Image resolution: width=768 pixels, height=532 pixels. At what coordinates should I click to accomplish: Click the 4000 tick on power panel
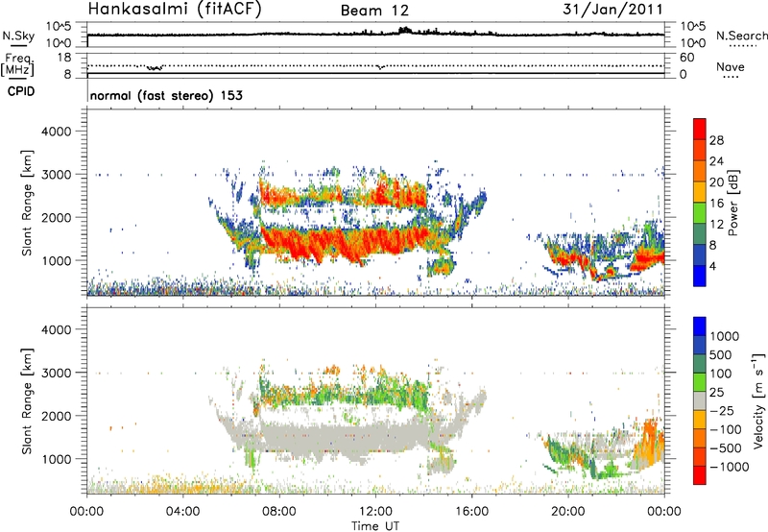tap(56, 132)
